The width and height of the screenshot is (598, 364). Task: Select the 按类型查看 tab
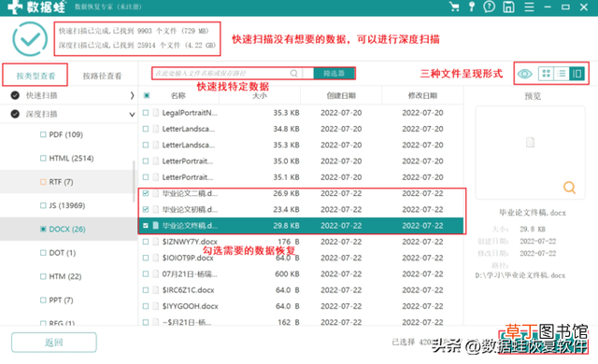[36, 76]
